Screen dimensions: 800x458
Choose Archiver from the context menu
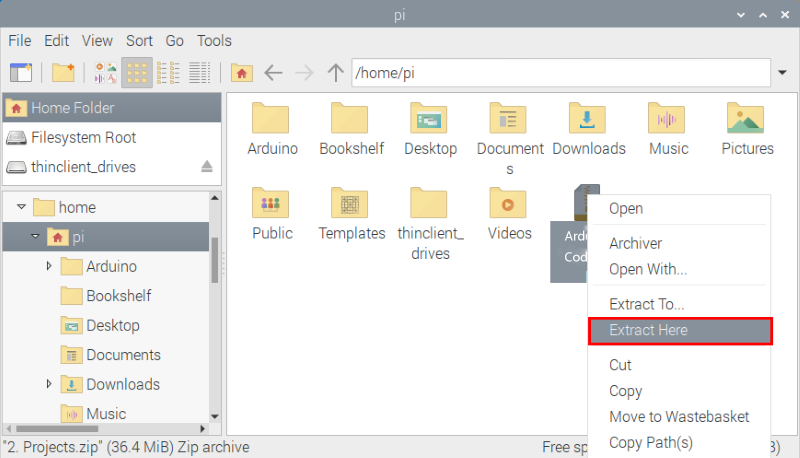(x=680, y=243)
